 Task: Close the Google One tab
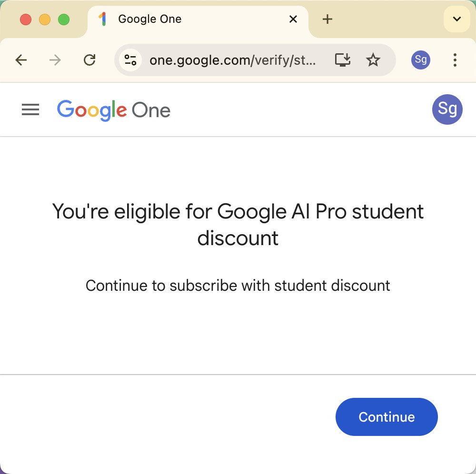point(293,19)
